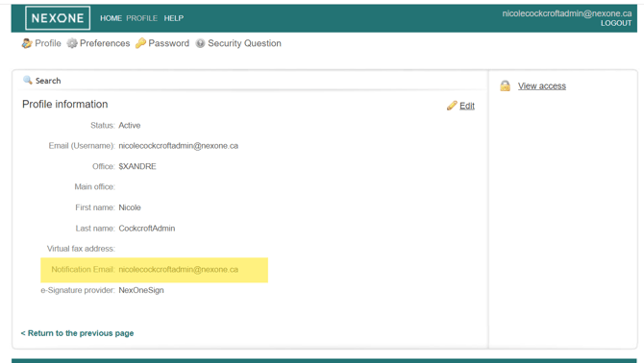Return to the previous page link
644x363 pixels.
click(77, 333)
